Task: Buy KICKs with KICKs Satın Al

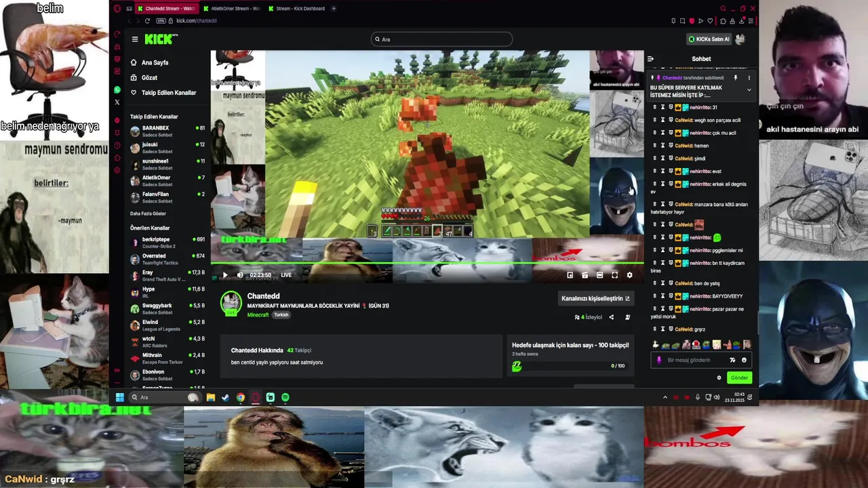Action: coord(709,39)
